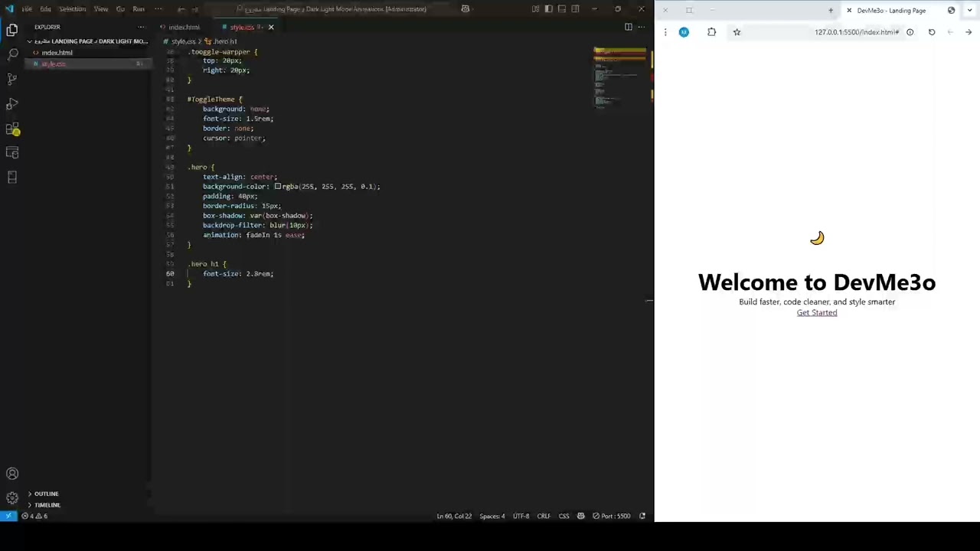
Task: Open the Run menu
Action: coord(139,9)
